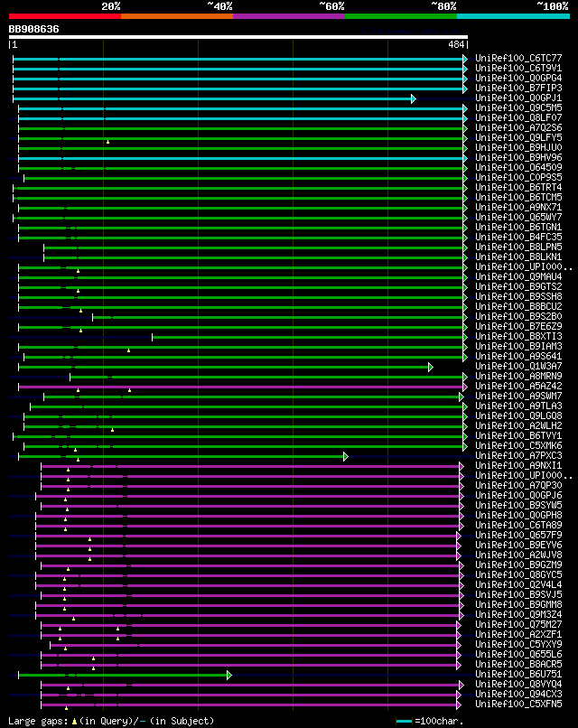Click the purple ~60% identity legend segment

point(289,16)
